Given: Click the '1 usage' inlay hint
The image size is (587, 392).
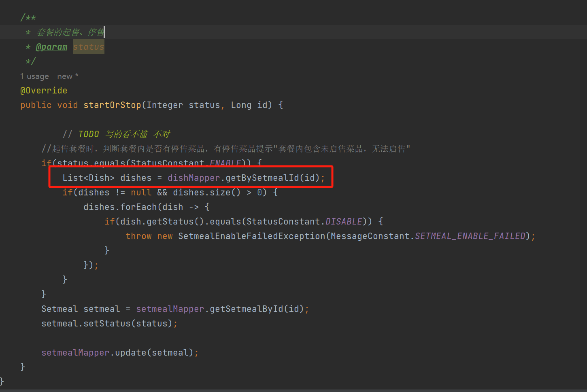Looking at the screenshot, I should coord(34,76).
